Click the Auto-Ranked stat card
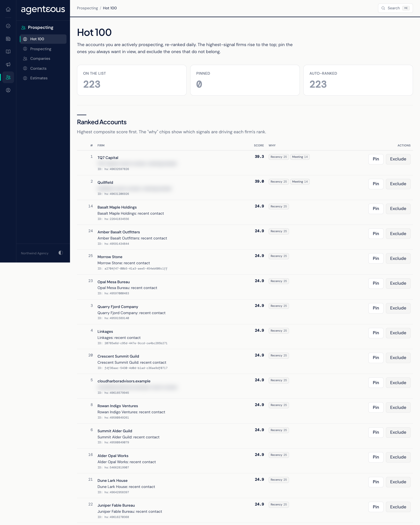The height and width of the screenshot is (525, 420). pos(358,80)
